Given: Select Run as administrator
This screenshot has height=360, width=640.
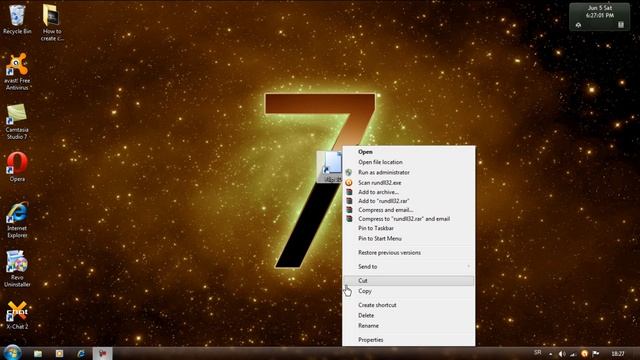Looking at the screenshot, I should [409, 172].
